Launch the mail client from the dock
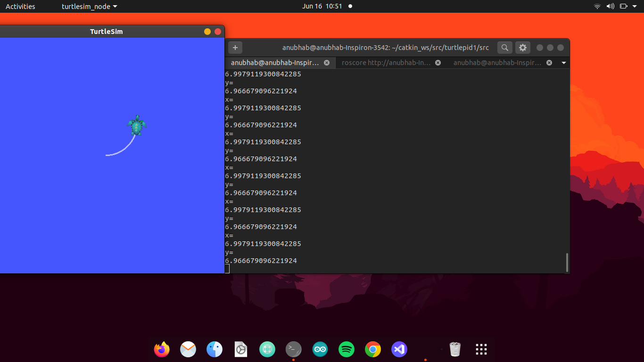 [x=188, y=349]
